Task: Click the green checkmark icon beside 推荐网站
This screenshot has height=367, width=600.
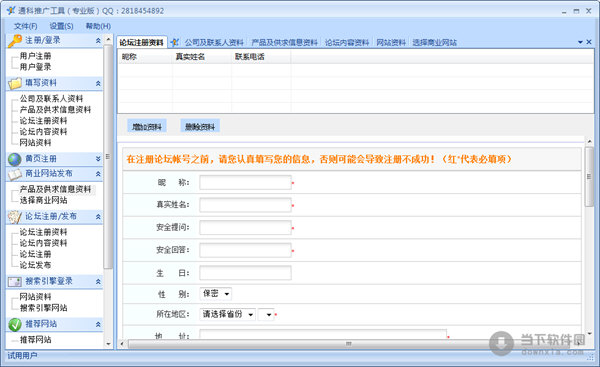Action: (x=15, y=325)
